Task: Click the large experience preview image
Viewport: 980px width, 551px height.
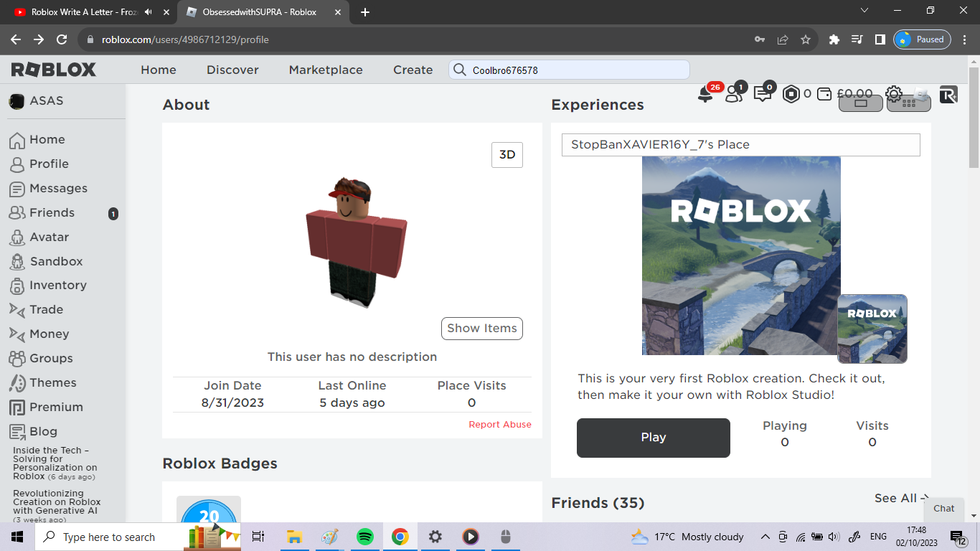Action: (x=741, y=255)
